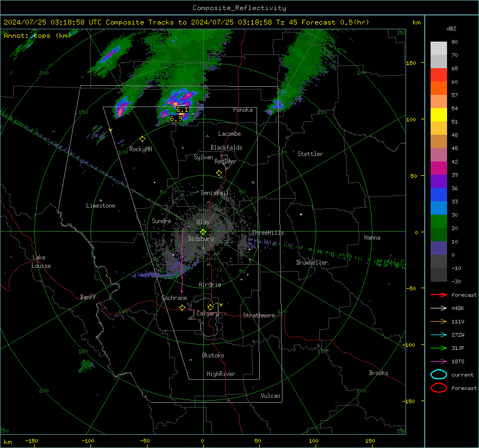Click the yellow diamond marker below RedDeer
Image resolution: width=479 pixels, height=448 pixels.
pos(219,173)
